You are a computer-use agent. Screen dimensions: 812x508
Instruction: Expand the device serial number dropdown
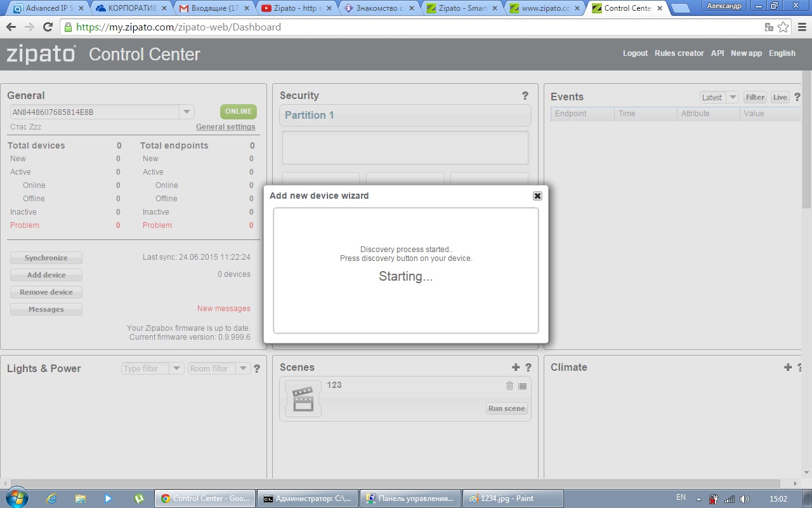point(187,112)
